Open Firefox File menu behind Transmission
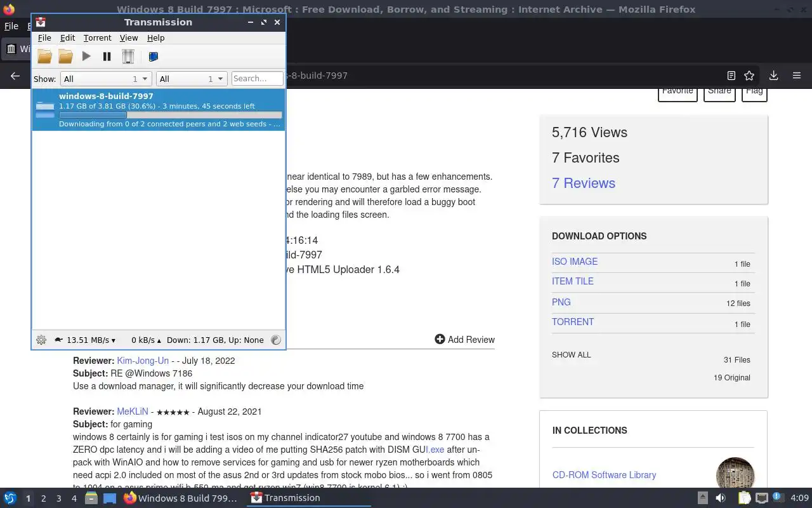The width and height of the screenshot is (812, 508). (11, 26)
